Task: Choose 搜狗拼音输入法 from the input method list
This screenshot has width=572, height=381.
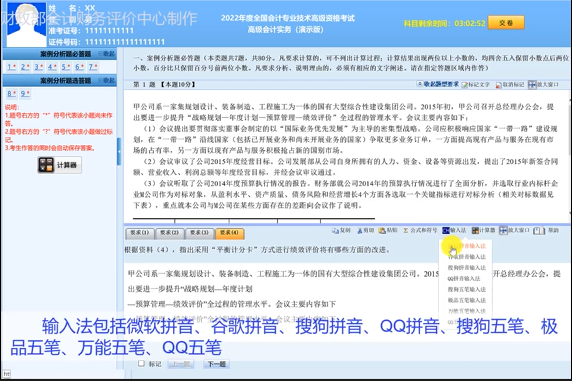Action: pyautogui.click(x=466, y=268)
